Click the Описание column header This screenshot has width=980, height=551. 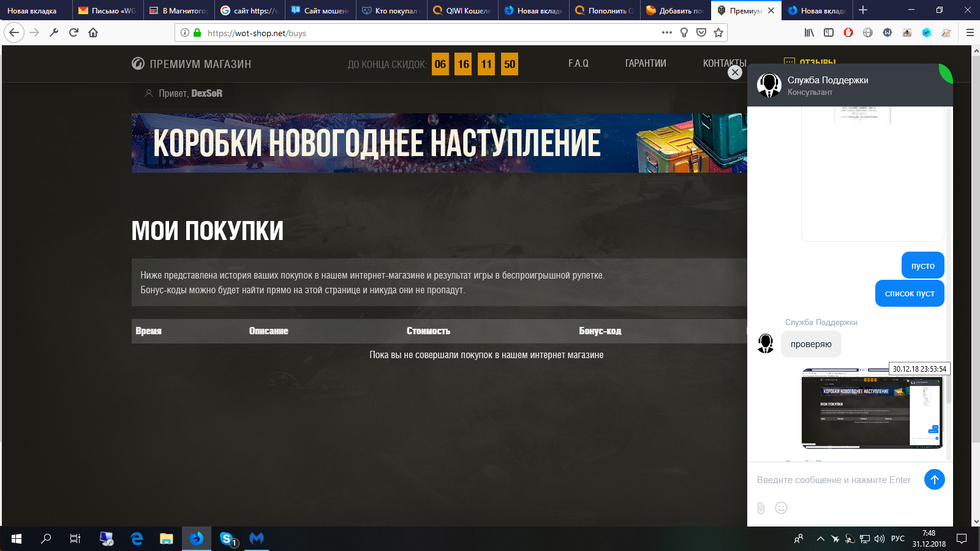coord(268,331)
